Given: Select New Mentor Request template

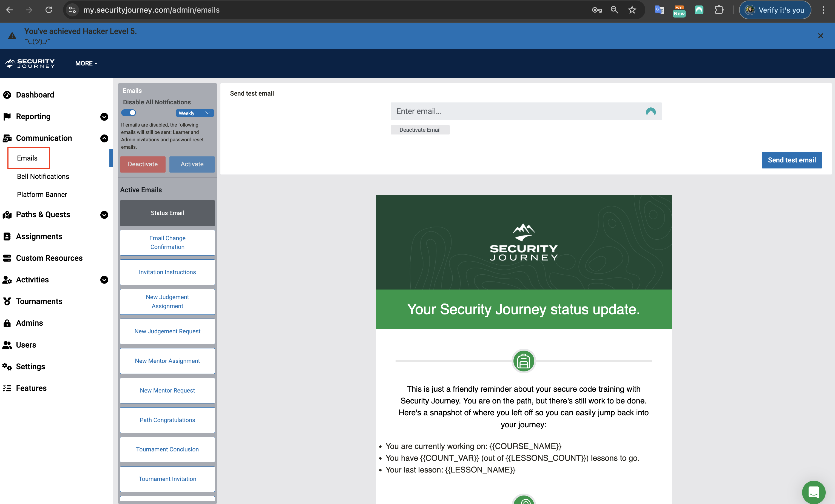Looking at the screenshot, I should [167, 390].
